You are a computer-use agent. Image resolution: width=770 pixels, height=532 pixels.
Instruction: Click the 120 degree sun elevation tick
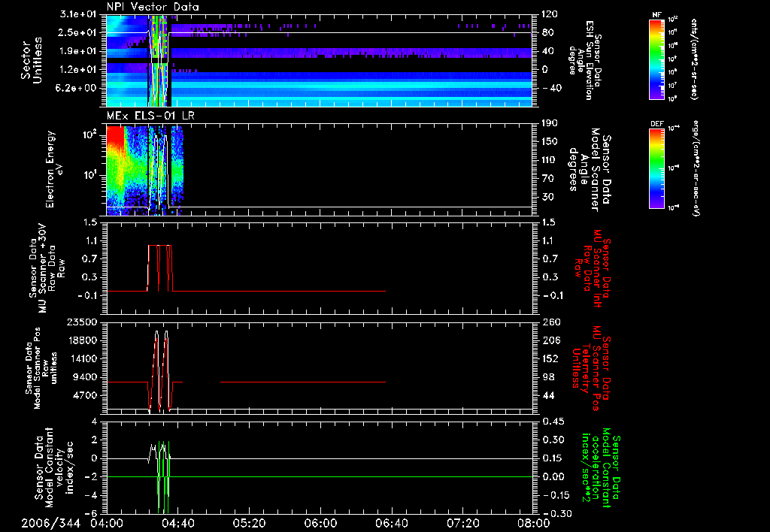click(550, 14)
